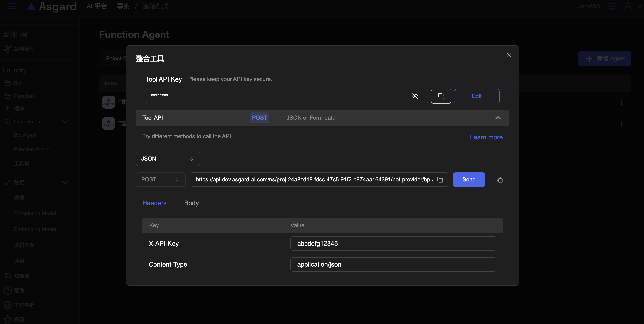The image size is (644, 324).
Task: Open the JSON format dropdown
Action: click(168, 159)
